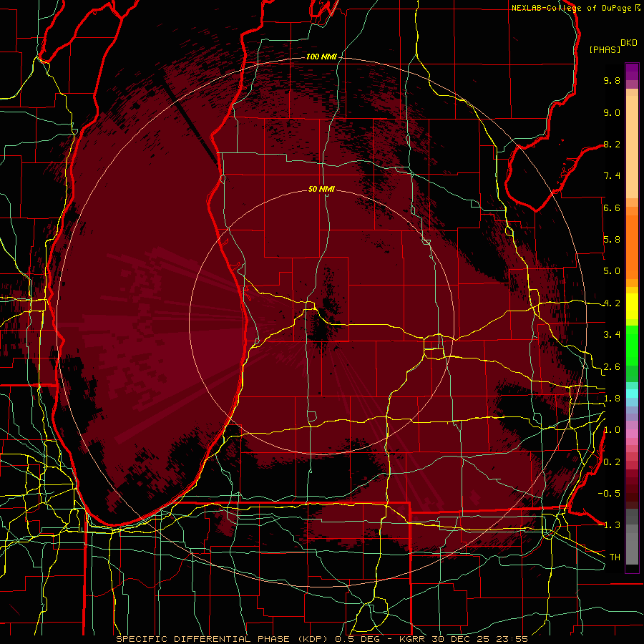
Task: Click the [PHAS] legend label
Action: click(x=605, y=49)
